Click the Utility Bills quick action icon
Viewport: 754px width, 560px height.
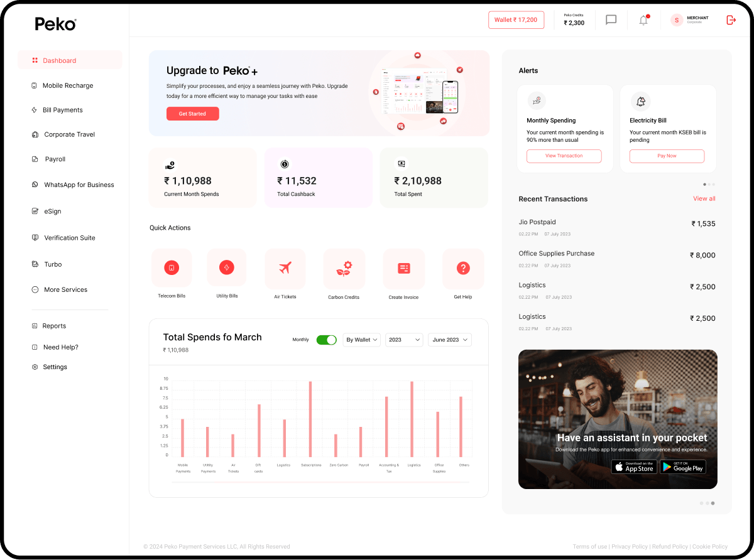[226, 268]
